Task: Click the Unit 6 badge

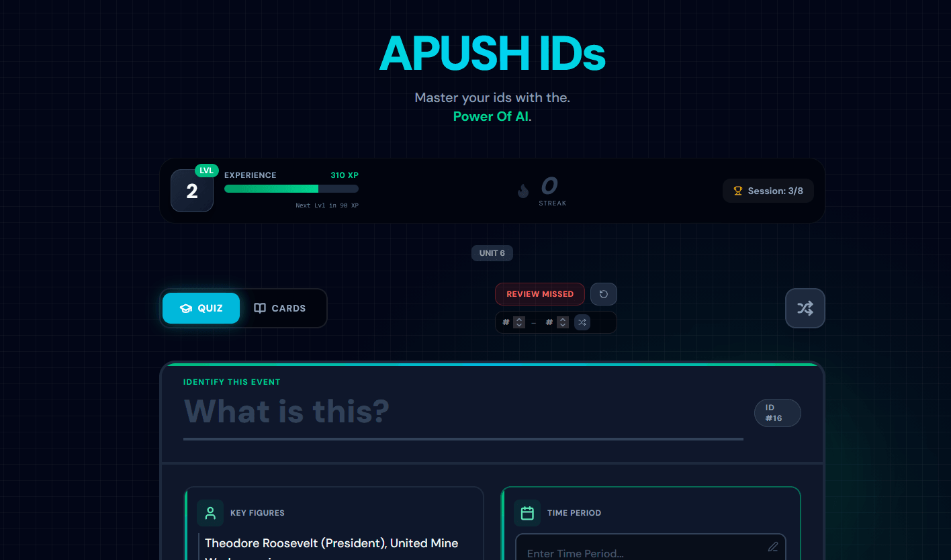Action: coord(492,253)
